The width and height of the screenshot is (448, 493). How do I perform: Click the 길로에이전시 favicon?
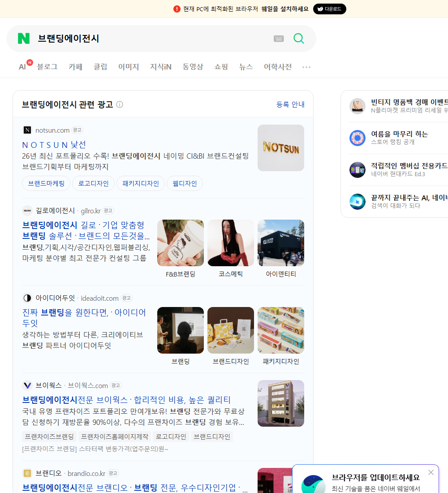[27, 211]
